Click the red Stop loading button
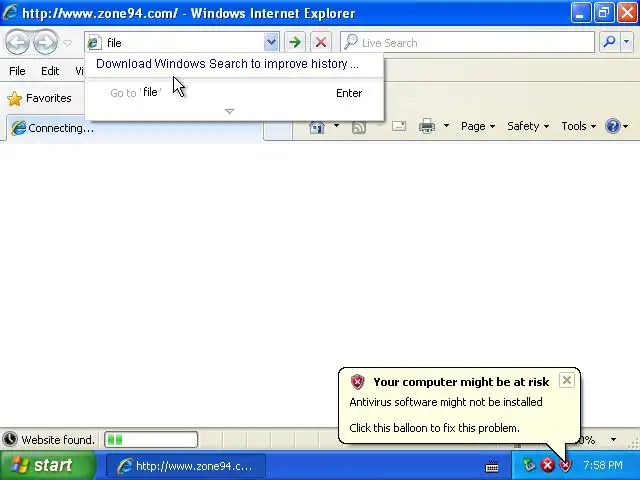This screenshot has height=480, width=640. pyautogui.click(x=321, y=42)
